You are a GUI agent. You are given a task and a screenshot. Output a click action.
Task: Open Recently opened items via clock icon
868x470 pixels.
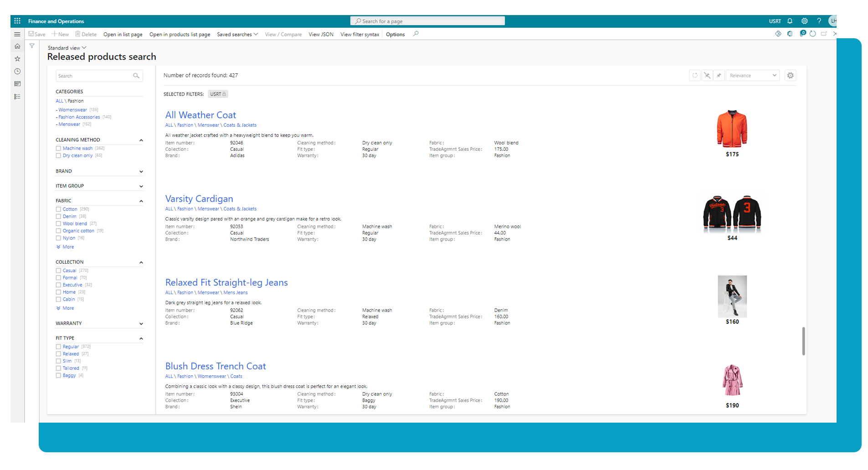coord(17,71)
